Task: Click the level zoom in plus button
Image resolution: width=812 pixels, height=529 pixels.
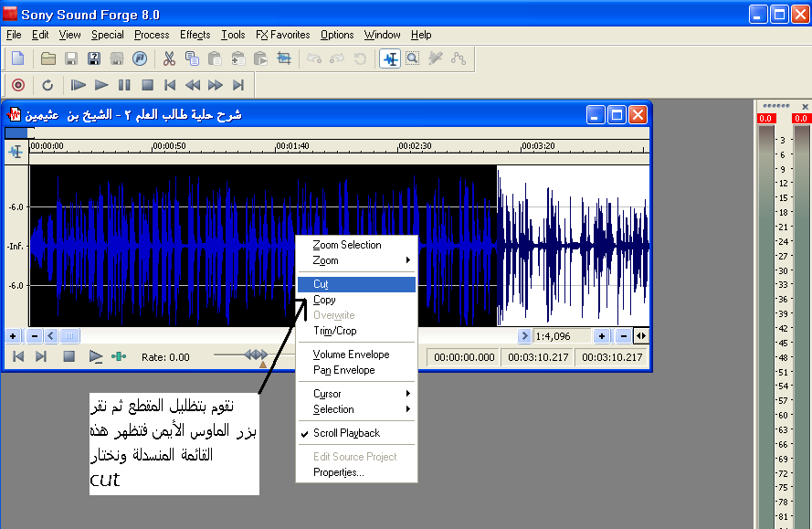Action: [x=13, y=336]
